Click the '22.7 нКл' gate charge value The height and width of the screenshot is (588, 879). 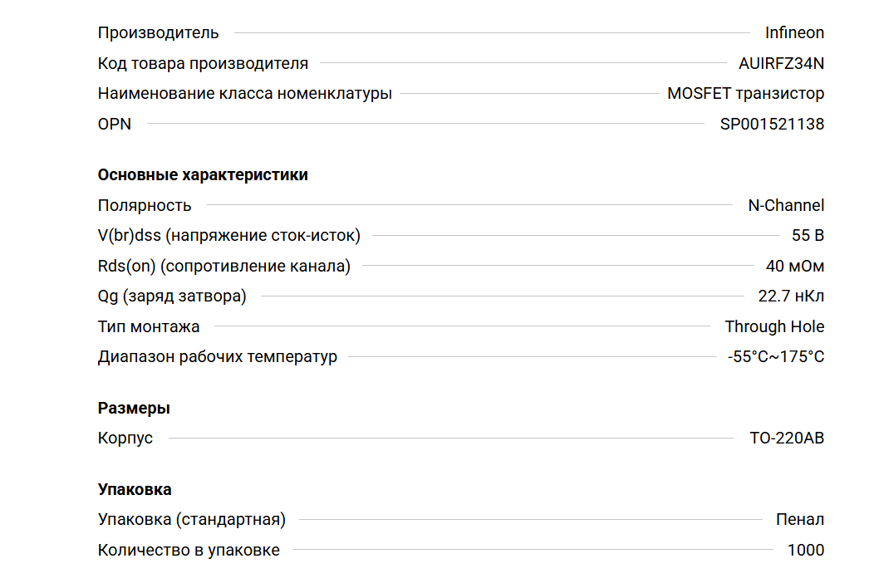point(791,296)
